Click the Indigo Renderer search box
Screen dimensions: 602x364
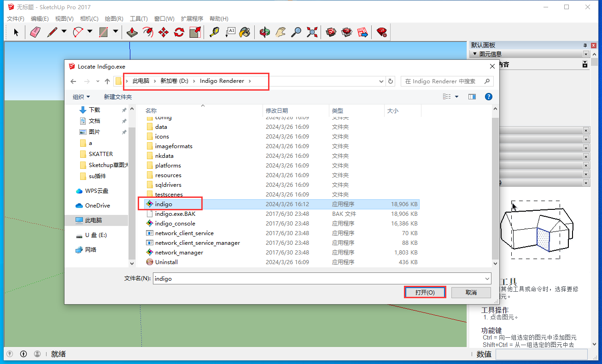[x=447, y=81]
